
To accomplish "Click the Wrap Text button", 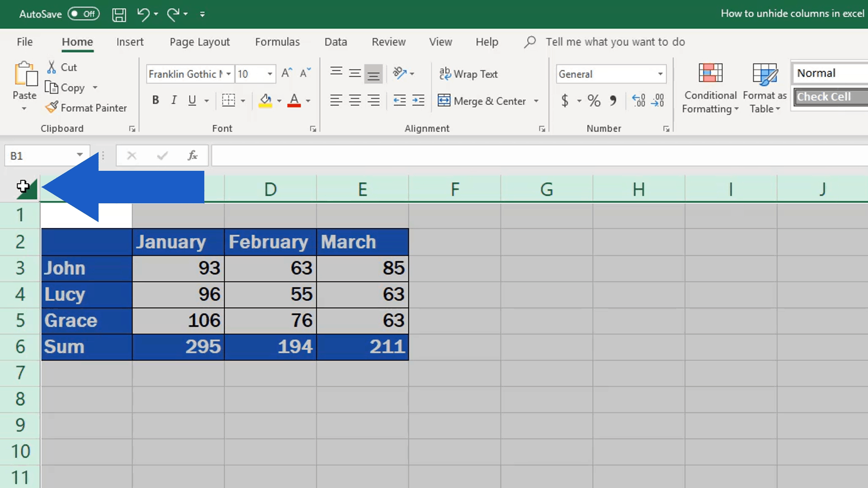I will (x=468, y=74).
